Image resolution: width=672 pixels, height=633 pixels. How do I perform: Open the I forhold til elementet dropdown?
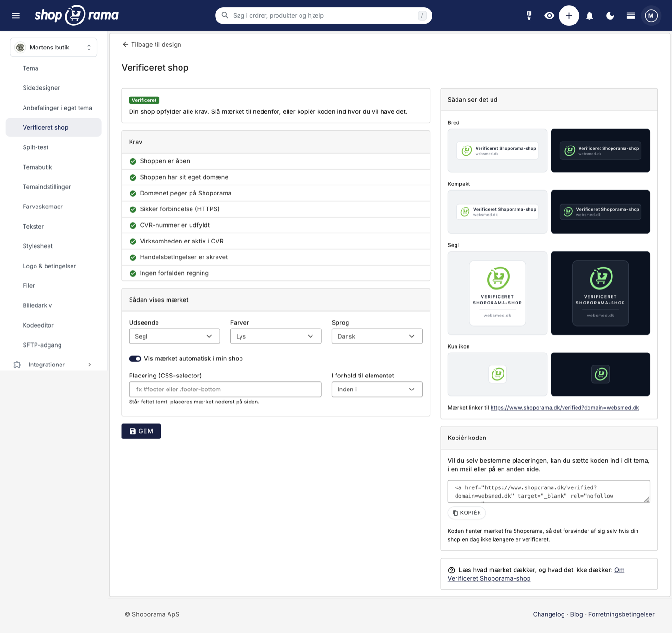pos(377,389)
